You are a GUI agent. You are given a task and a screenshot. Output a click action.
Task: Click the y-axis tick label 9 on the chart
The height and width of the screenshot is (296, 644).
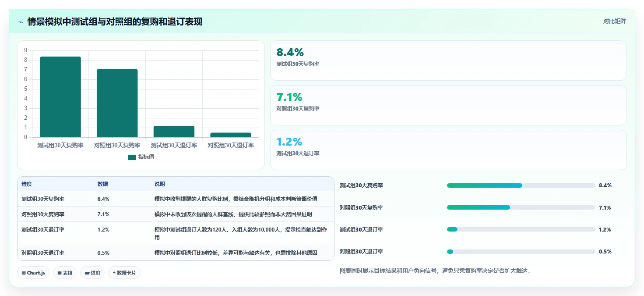pyautogui.click(x=26, y=50)
